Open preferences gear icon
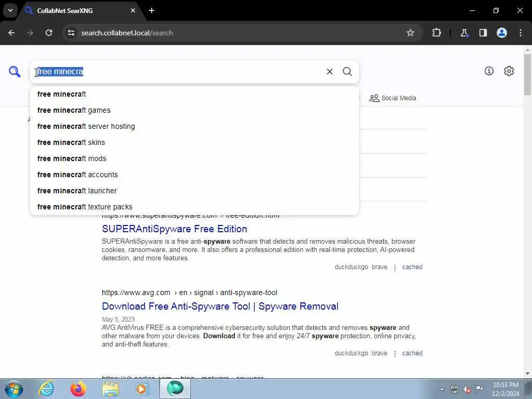 (509, 71)
